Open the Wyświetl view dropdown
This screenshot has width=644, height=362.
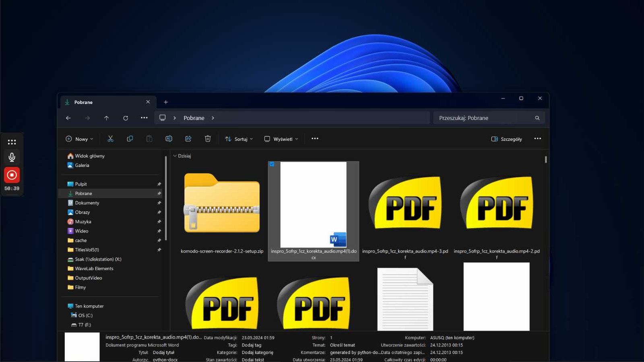[281, 139]
